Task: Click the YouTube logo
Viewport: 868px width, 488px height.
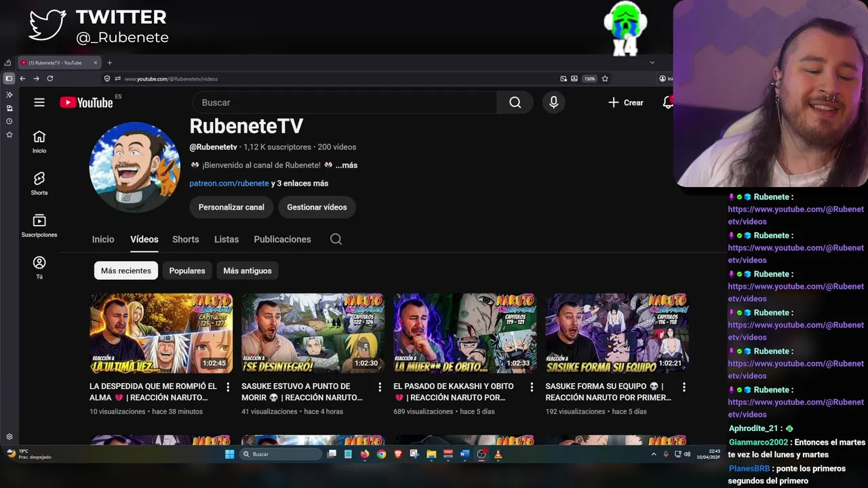Action: pos(86,102)
